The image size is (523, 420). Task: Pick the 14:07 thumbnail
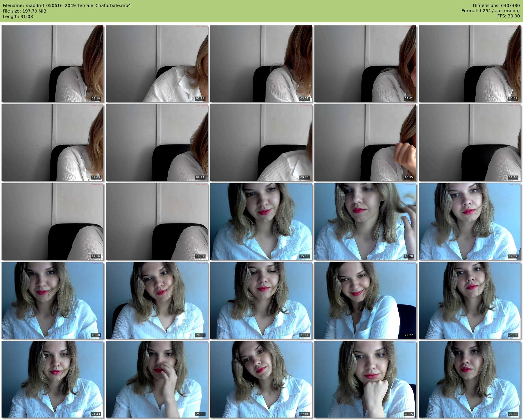(x=157, y=221)
